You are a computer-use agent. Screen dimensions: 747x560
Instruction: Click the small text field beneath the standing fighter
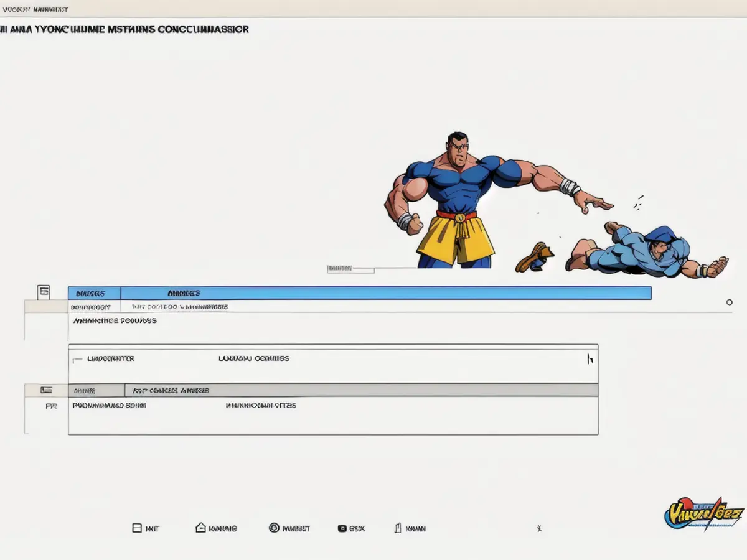click(x=350, y=269)
